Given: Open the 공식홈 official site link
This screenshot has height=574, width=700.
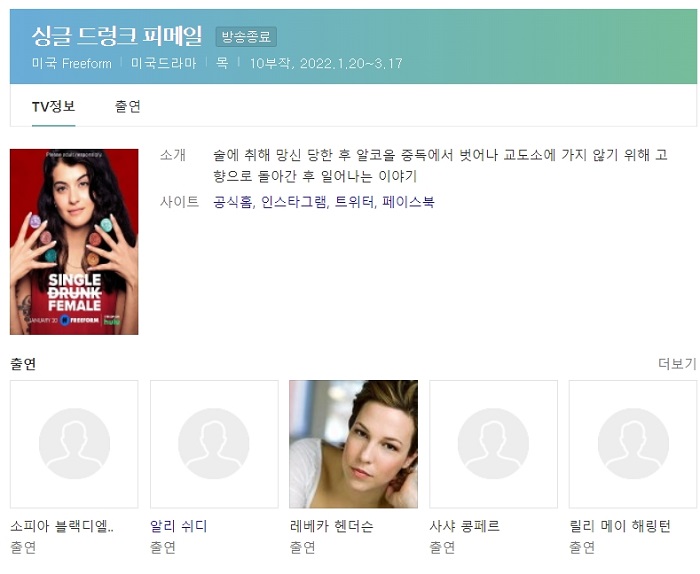Looking at the screenshot, I should pos(232,202).
